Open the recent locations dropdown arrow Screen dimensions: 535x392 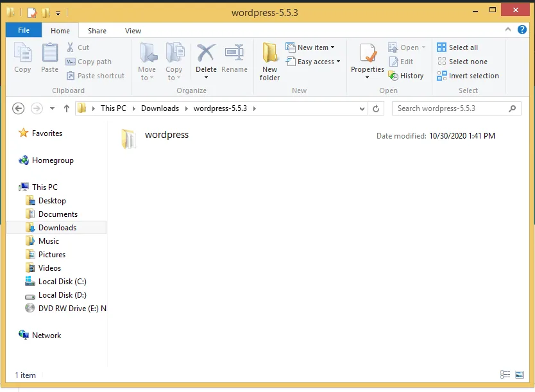(x=52, y=108)
